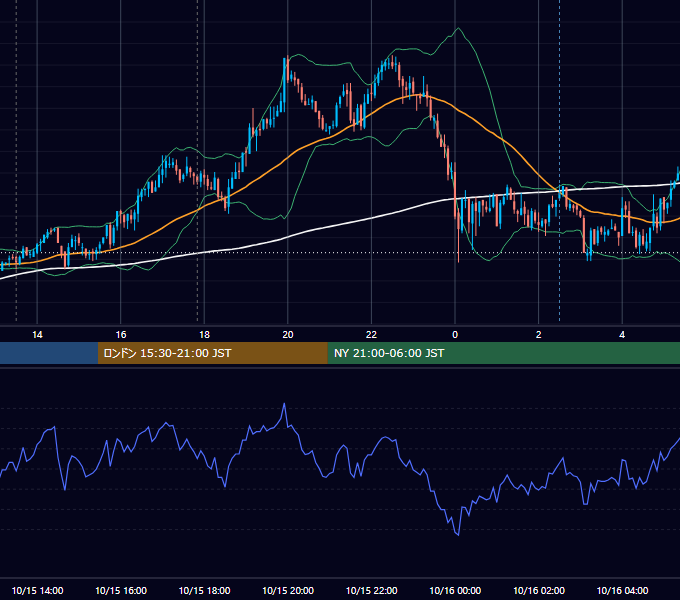Click the 2 hour axis label
Image resolution: width=680 pixels, height=600 pixels.
[538, 335]
